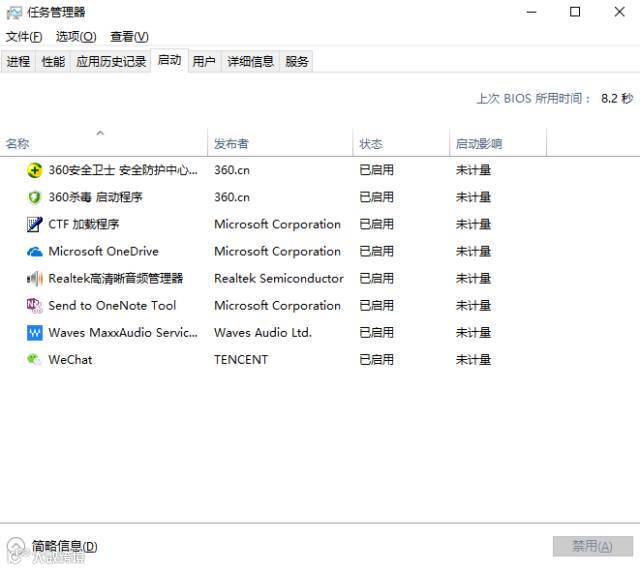The width and height of the screenshot is (640, 570).
Task: Click the Microsoft OneDrive cloud icon
Action: (34, 252)
